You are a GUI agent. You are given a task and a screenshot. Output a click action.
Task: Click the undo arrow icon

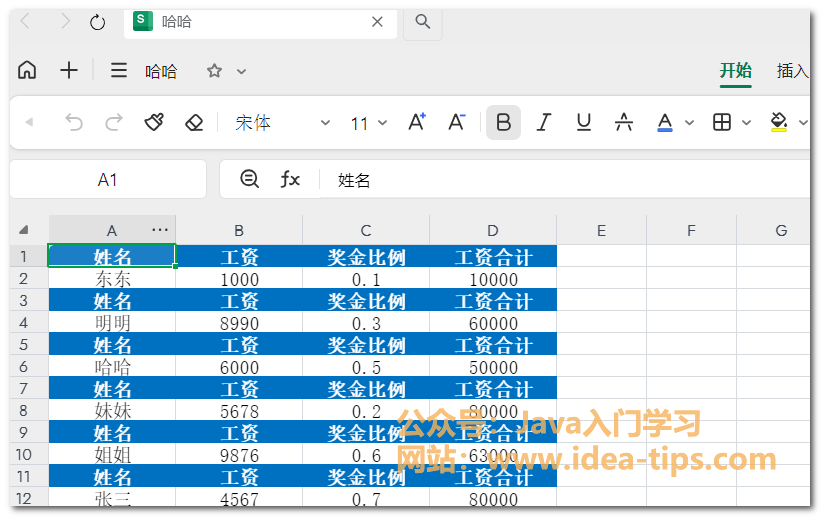point(74,122)
